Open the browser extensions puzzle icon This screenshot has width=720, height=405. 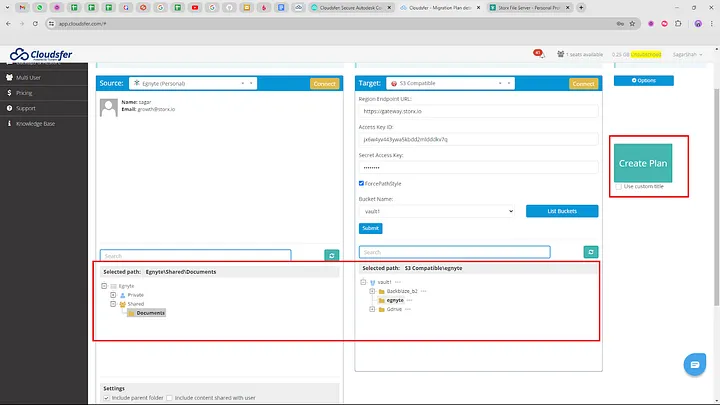click(x=678, y=23)
